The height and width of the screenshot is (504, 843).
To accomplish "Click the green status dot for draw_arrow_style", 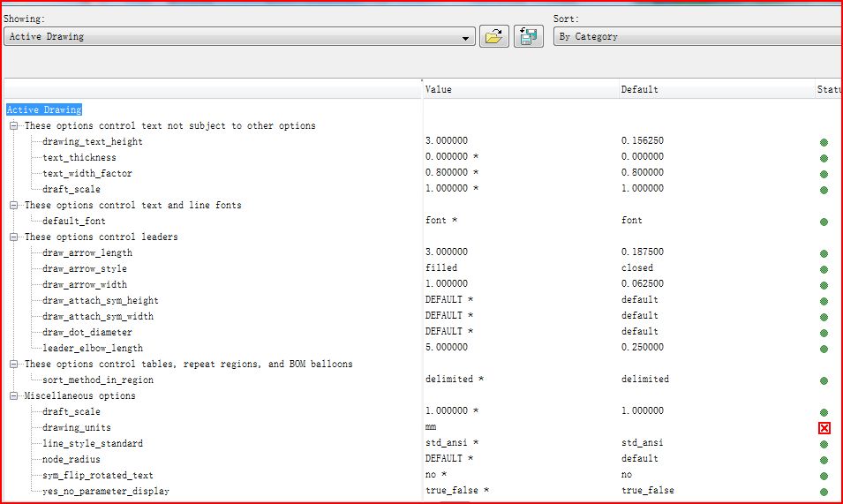I will (x=824, y=270).
